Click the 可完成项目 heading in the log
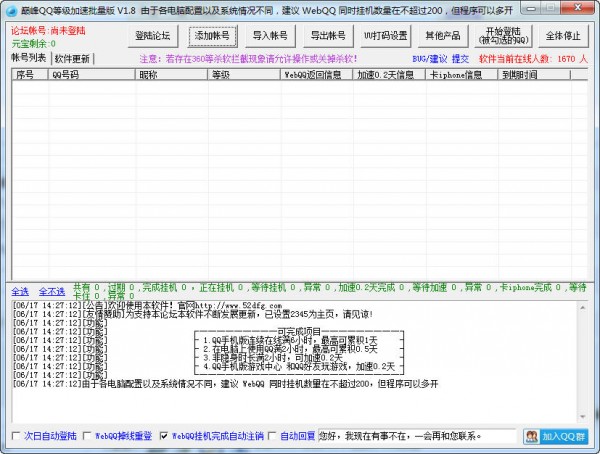The image size is (600, 454). (299, 332)
